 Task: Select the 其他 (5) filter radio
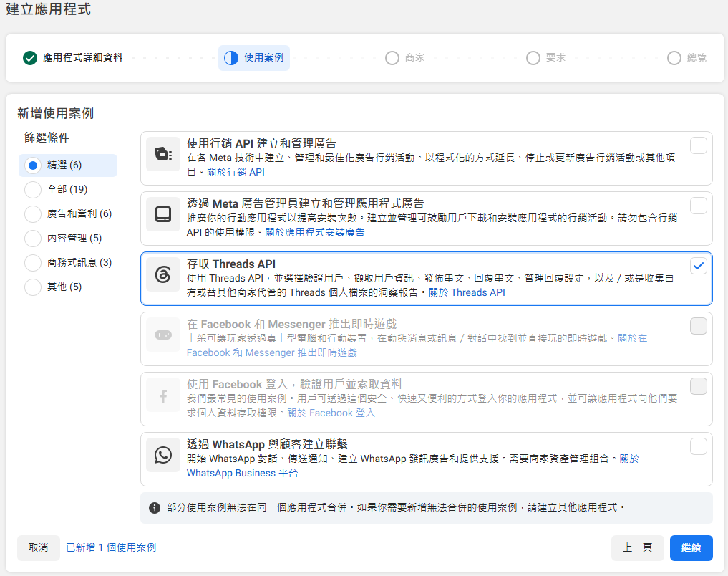(x=33, y=287)
